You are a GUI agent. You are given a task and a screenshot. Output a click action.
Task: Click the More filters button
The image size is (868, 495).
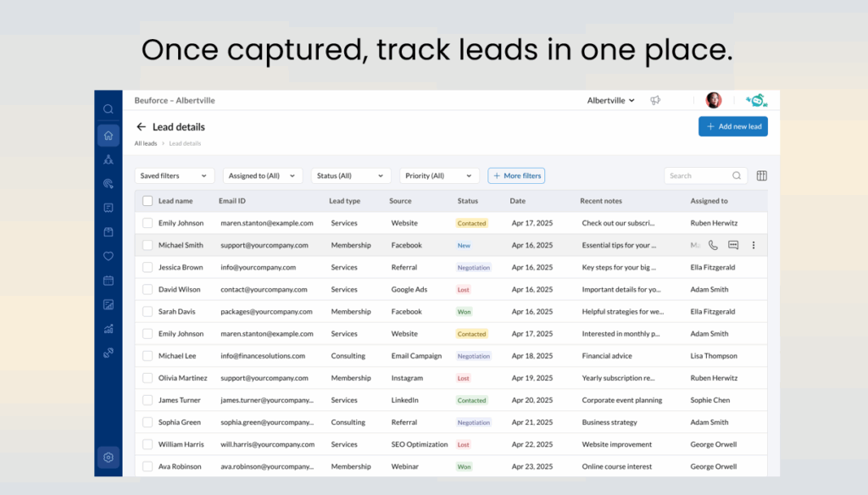(x=516, y=175)
